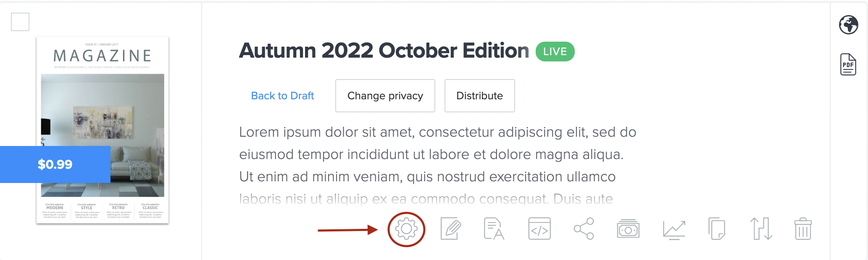This screenshot has width=868, height=260.
Task: Click the green LIVE status badge
Action: (x=555, y=52)
